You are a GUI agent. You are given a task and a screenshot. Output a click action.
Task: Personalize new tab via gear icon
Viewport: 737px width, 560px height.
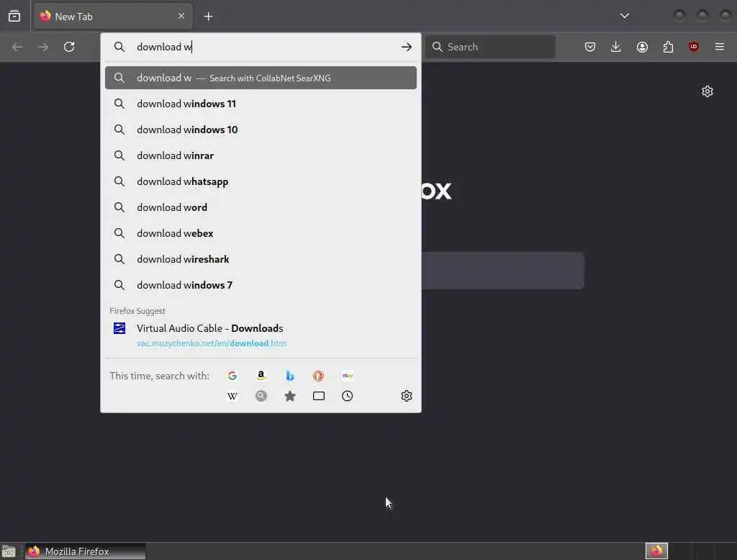coord(707,91)
